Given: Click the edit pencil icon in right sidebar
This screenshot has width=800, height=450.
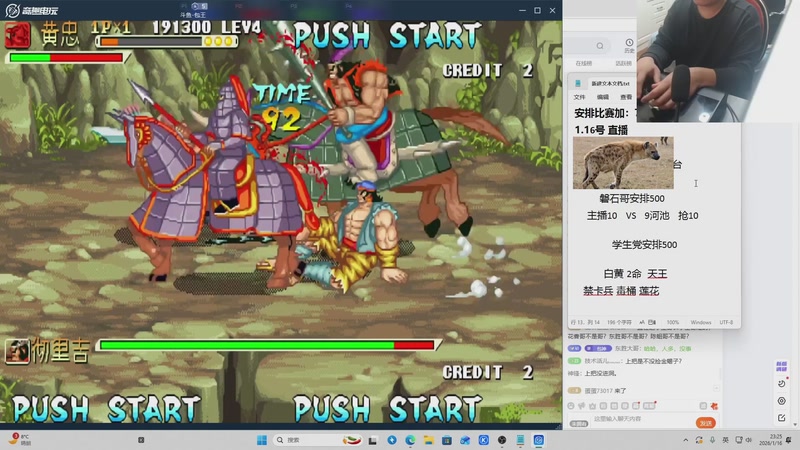Looking at the screenshot, I should [x=782, y=418].
